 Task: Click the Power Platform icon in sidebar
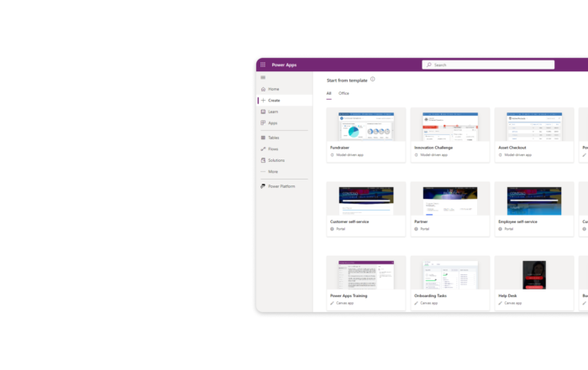click(x=263, y=186)
